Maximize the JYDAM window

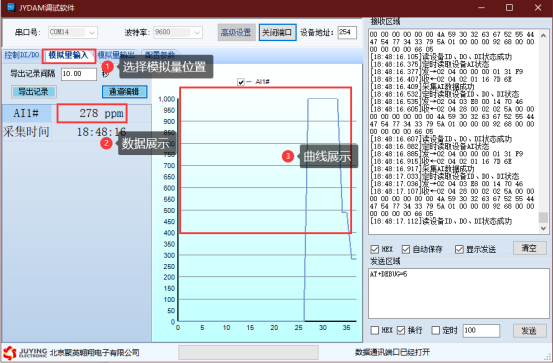(509, 7)
